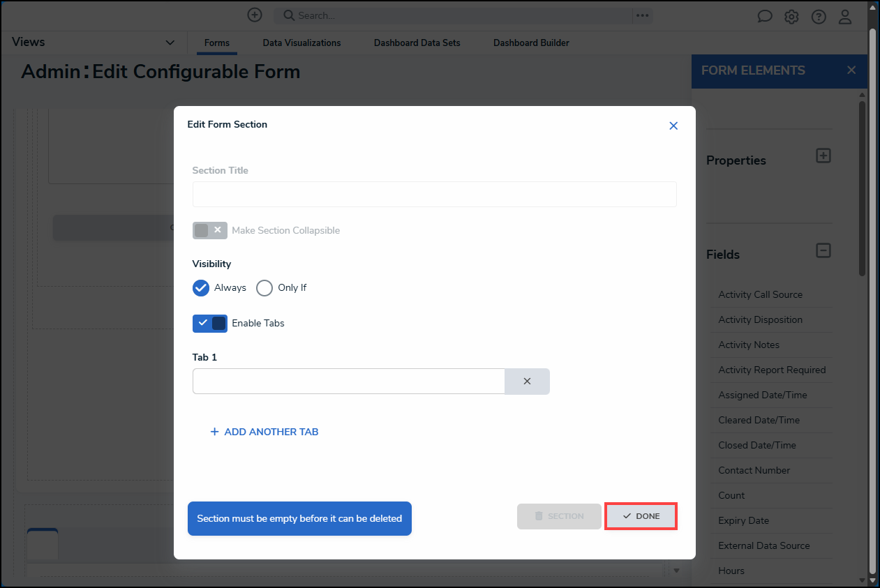Expand the Views dropdown
The image size is (880, 588).
click(170, 43)
